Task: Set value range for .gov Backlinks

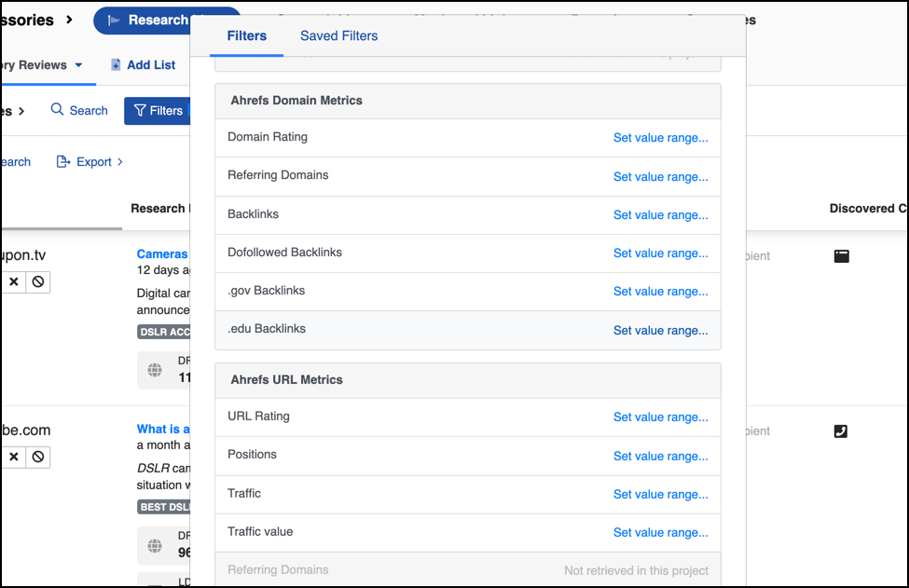Action: coord(660,292)
